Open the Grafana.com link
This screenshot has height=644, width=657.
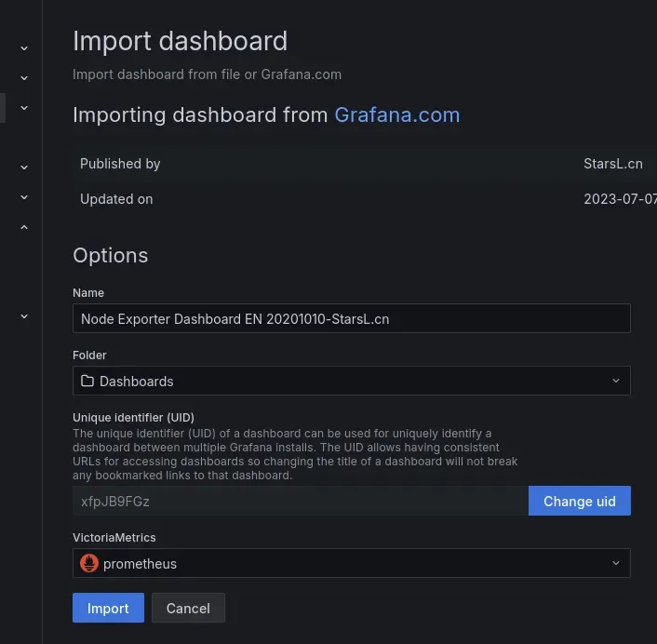tap(396, 114)
